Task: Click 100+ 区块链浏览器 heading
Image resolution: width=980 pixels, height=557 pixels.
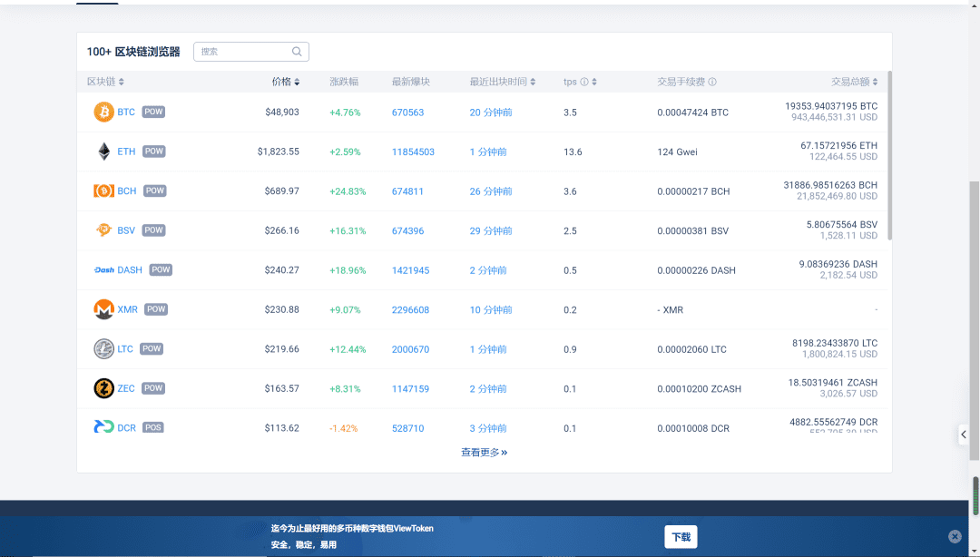Action: pos(133,52)
